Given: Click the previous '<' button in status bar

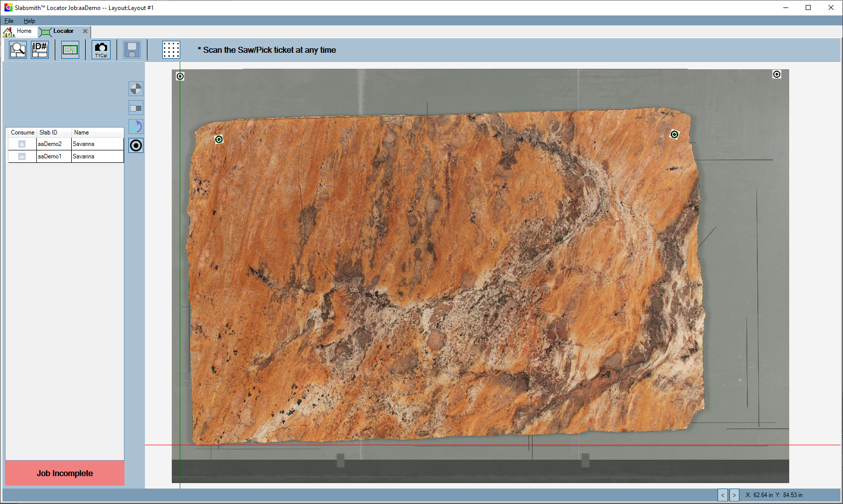Looking at the screenshot, I should [723, 495].
